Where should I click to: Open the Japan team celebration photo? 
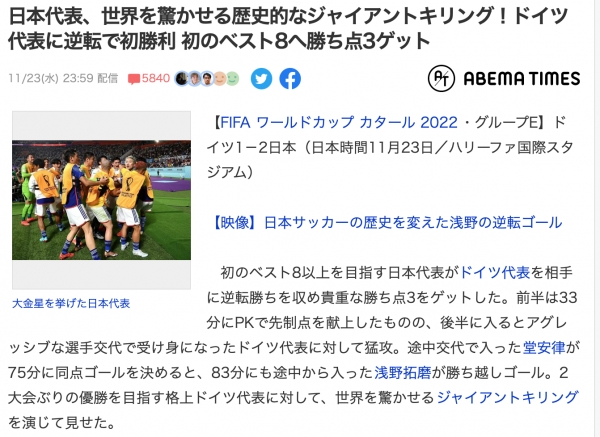pos(101,200)
